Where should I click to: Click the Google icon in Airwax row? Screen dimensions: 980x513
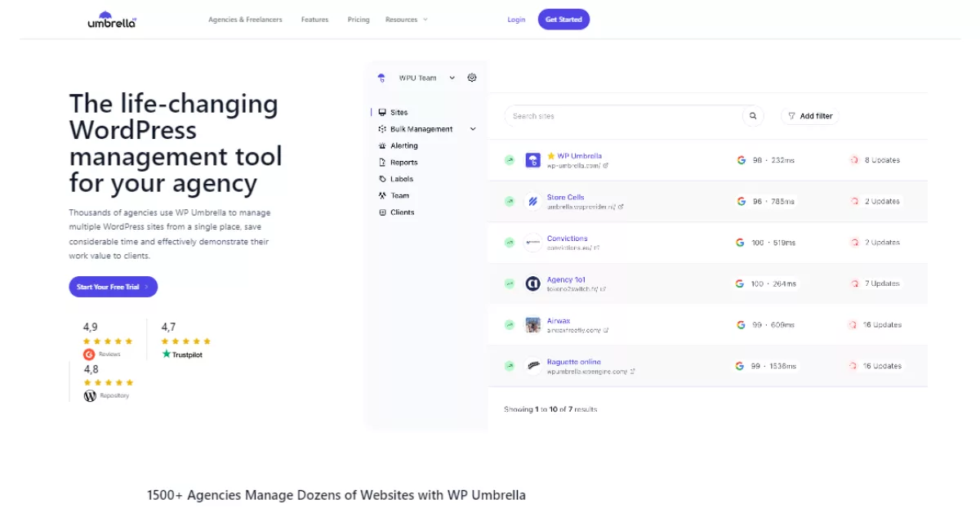pyautogui.click(x=741, y=324)
